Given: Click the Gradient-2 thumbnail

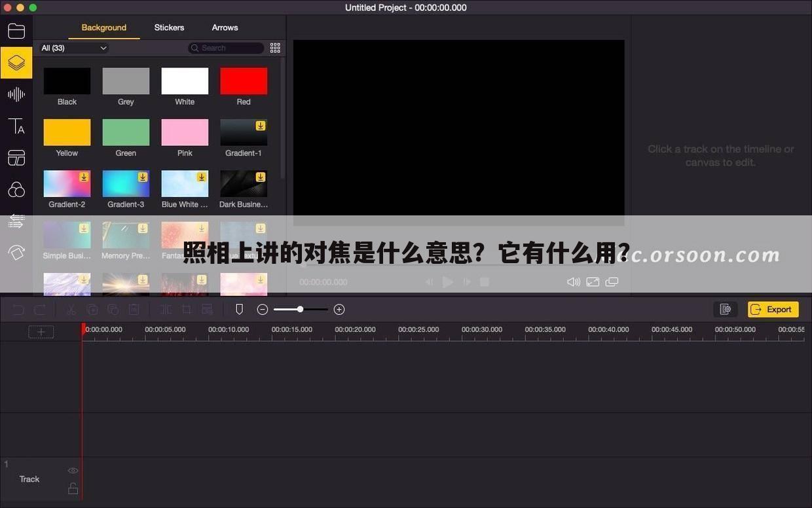Looking at the screenshot, I should (67, 184).
